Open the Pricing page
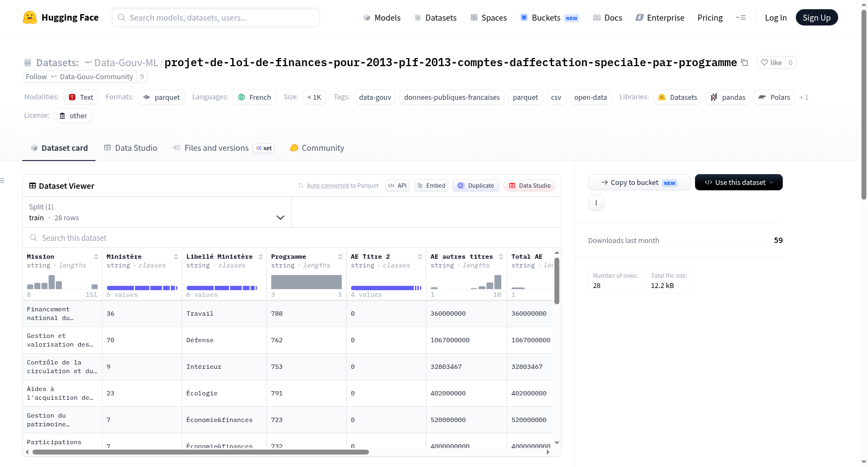868x467 pixels. tap(710, 17)
